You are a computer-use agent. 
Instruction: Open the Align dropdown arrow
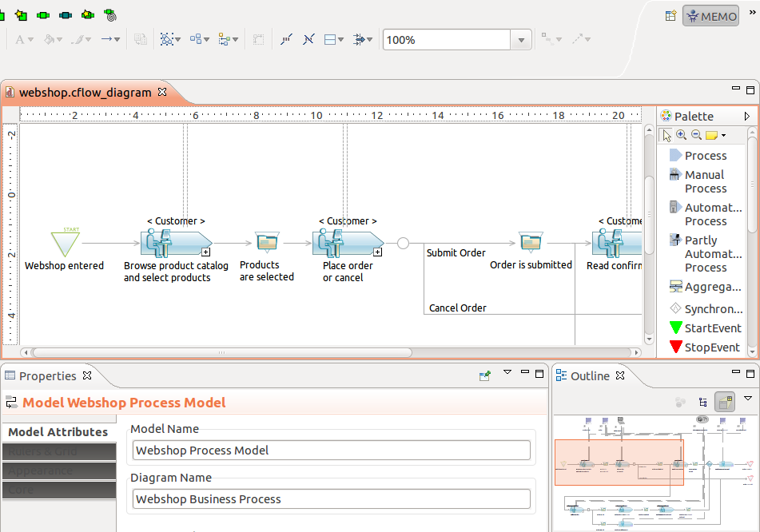click(235, 40)
